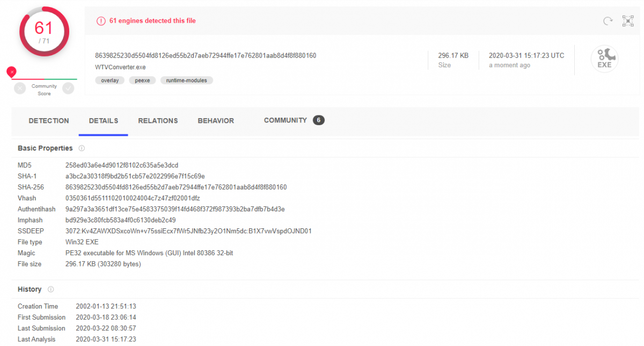Downvote with the community score X button
The height and width of the screenshot is (346, 644).
pos(20,89)
